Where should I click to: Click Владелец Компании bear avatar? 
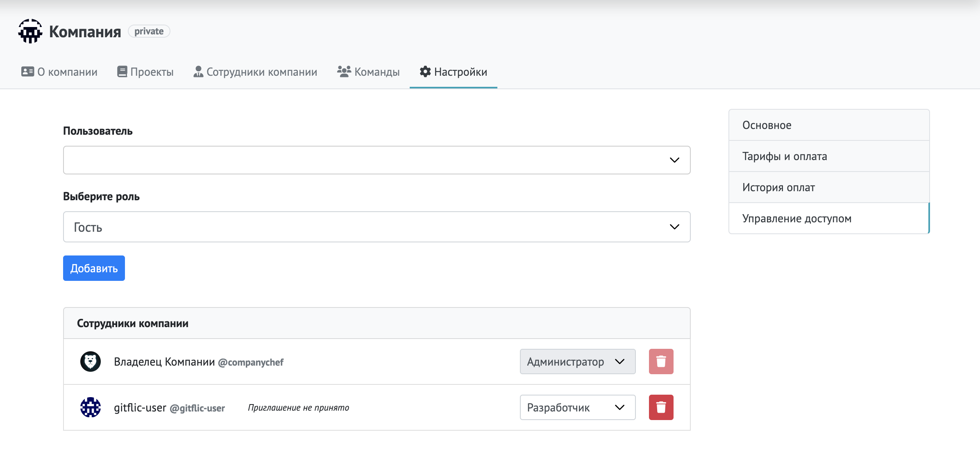click(91, 362)
